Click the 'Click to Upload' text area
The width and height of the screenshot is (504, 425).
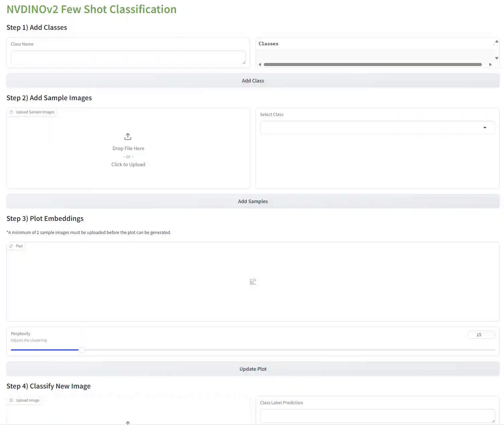(128, 165)
